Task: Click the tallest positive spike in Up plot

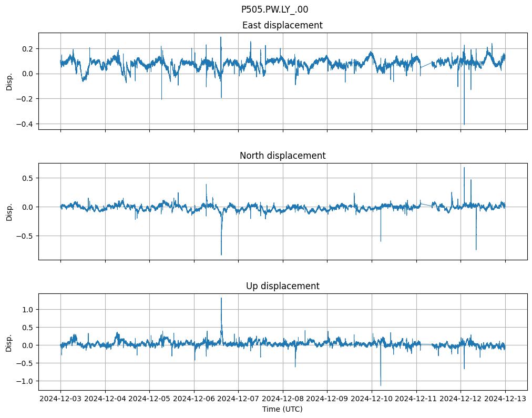Action: [221, 299]
